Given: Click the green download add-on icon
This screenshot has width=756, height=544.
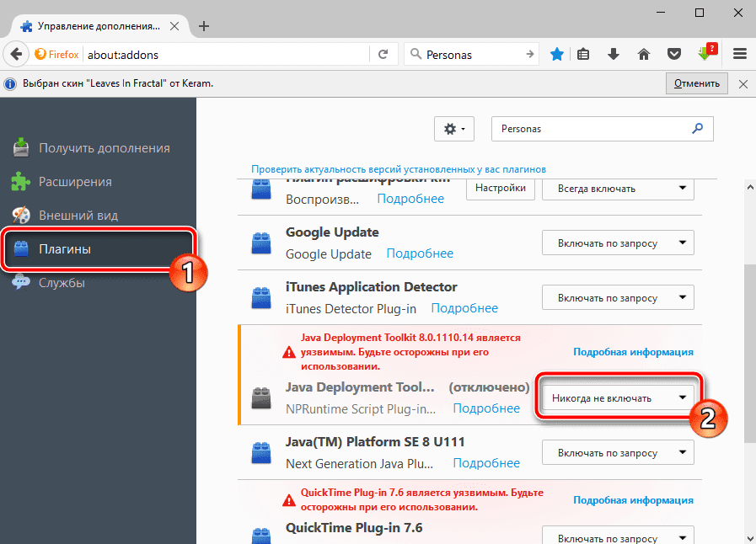Looking at the screenshot, I should (x=707, y=52).
